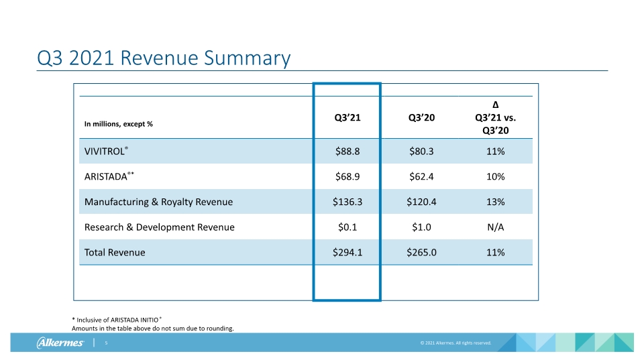Click the N/A change cell

click(495, 227)
